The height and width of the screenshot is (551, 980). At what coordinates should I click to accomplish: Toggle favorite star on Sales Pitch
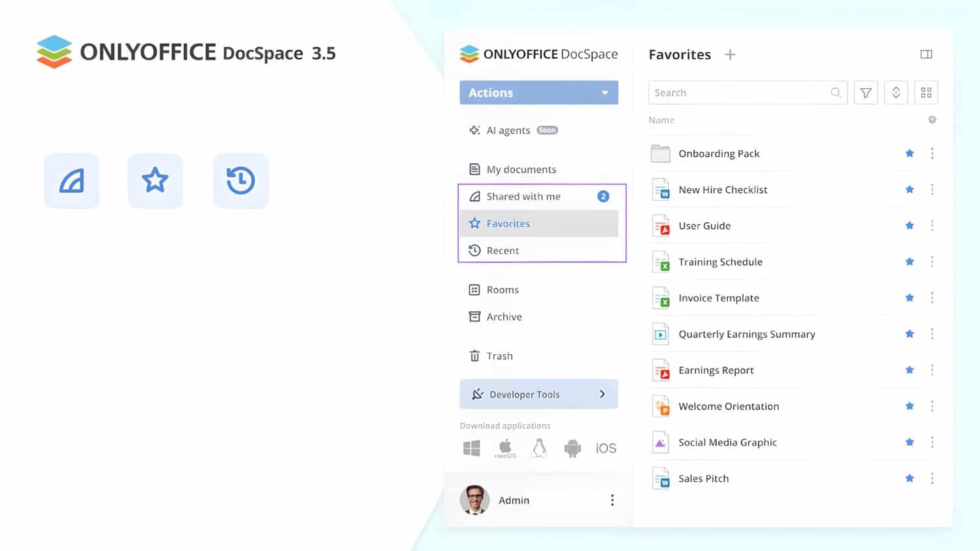(909, 478)
